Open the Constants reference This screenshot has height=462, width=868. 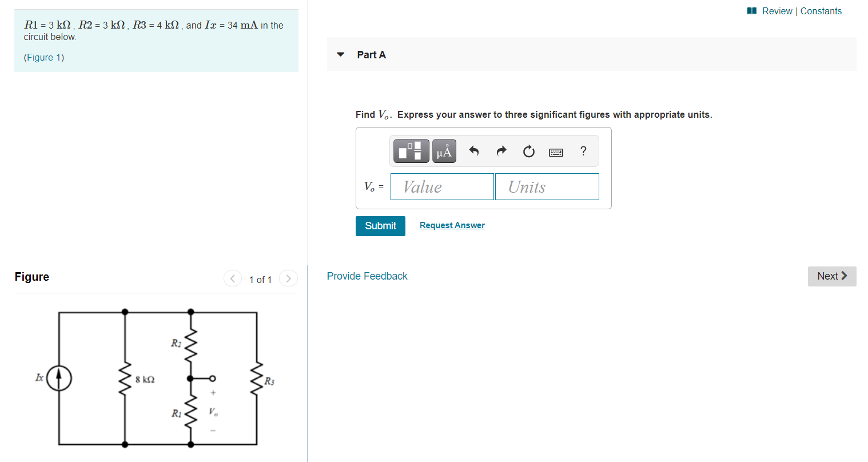(821, 11)
